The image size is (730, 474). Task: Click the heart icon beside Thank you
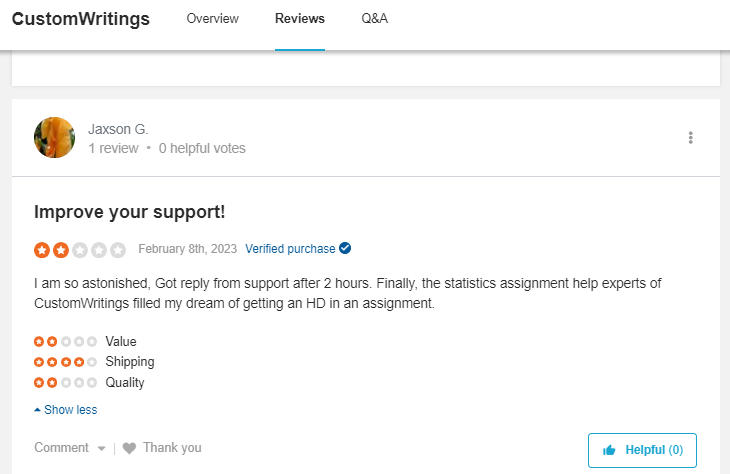[x=129, y=448]
